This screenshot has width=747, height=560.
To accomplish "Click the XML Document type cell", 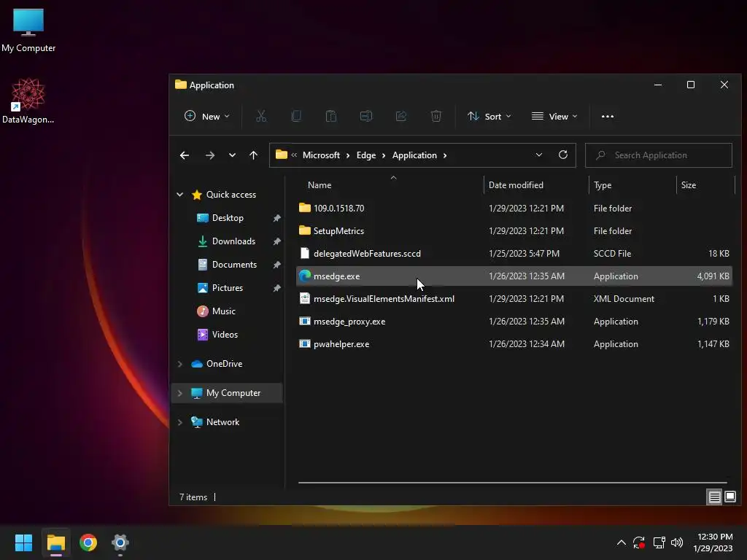I will click(x=624, y=298).
